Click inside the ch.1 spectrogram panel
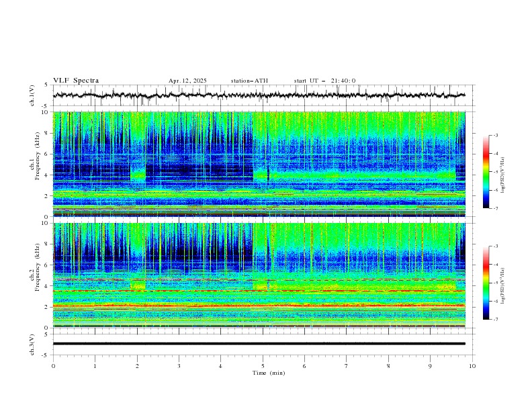The image size is (532, 411). [259, 164]
